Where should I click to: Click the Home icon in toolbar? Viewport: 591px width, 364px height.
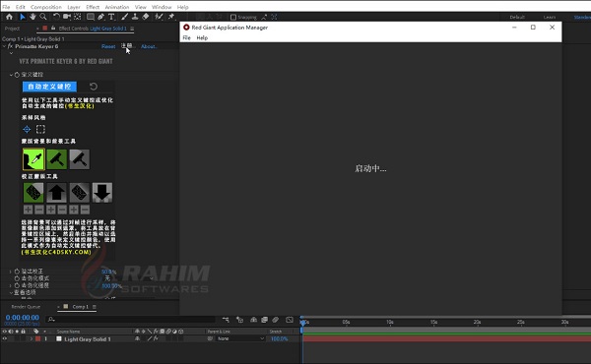(9, 17)
